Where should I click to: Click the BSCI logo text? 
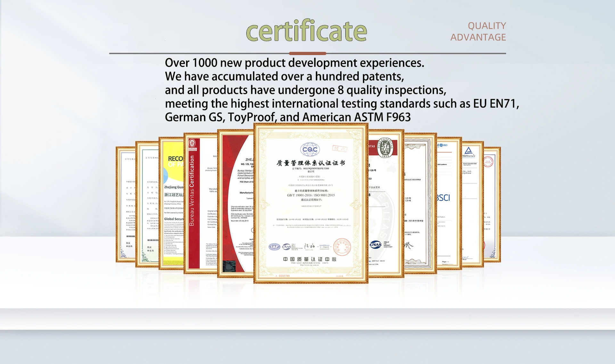[x=443, y=198]
